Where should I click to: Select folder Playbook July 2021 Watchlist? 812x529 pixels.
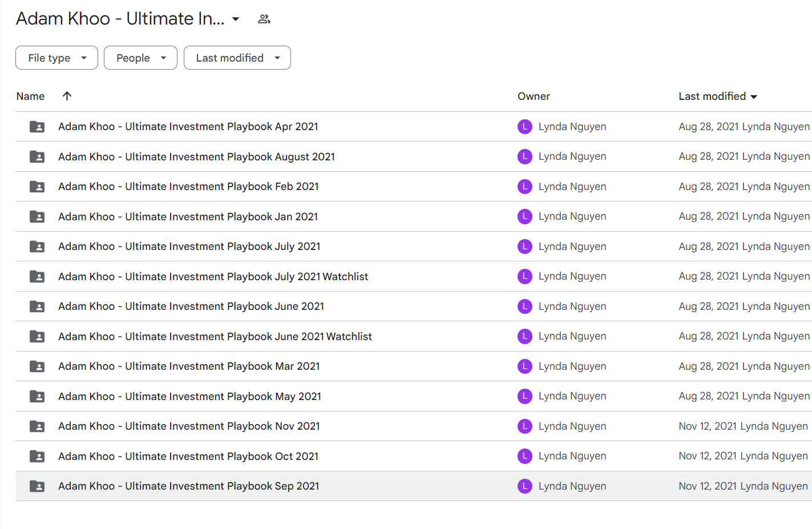point(213,276)
